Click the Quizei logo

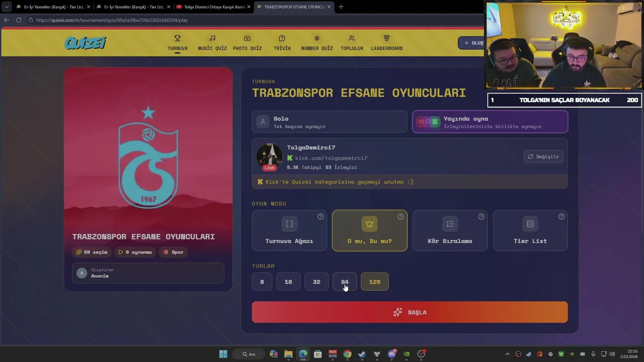click(85, 43)
